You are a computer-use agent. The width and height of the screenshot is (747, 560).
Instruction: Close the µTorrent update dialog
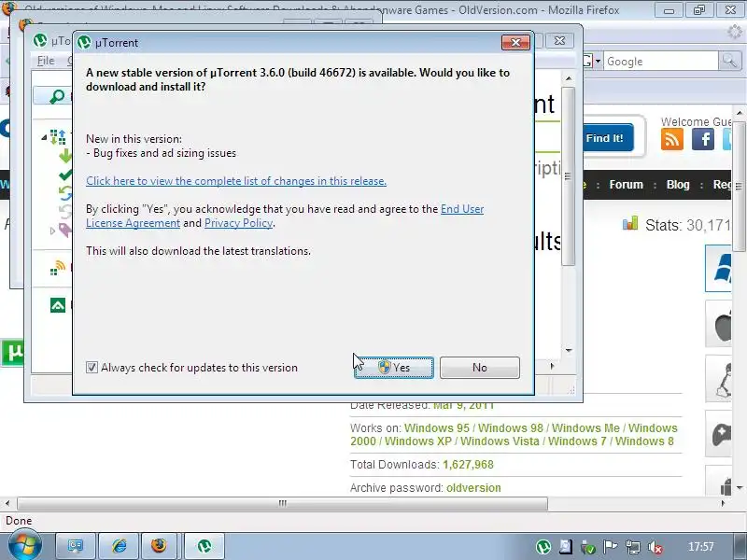click(x=515, y=42)
